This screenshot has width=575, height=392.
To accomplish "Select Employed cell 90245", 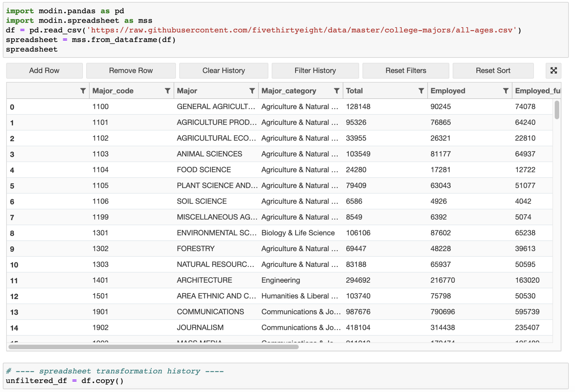I will point(470,107).
